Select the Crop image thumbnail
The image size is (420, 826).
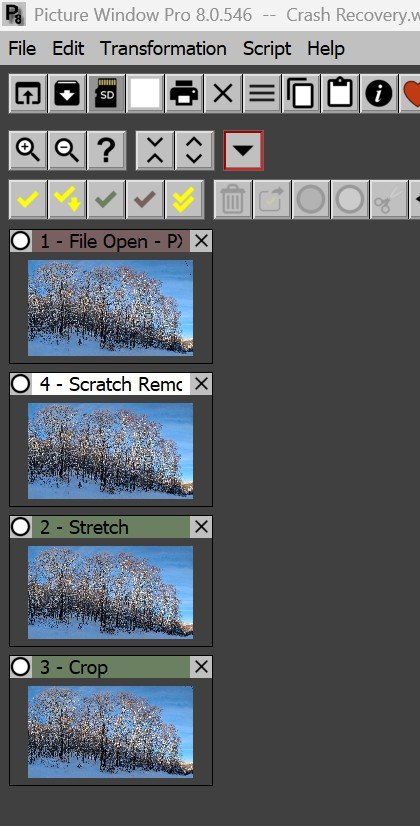click(110, 731)
